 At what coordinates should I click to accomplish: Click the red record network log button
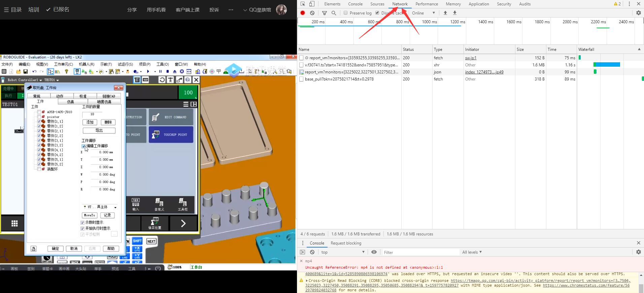(x=303, y=13)
